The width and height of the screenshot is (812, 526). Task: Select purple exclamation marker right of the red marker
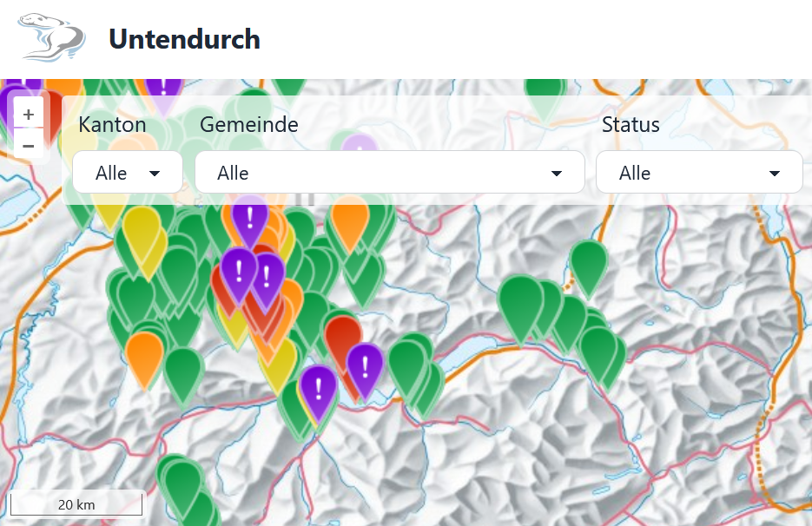pyautogui.click(x=365, y=365)
